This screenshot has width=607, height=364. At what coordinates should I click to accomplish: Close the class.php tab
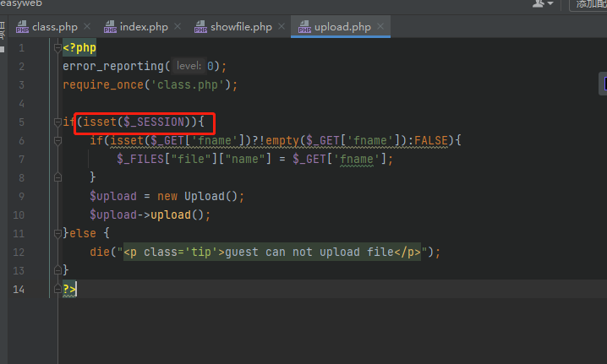point(87,26)
